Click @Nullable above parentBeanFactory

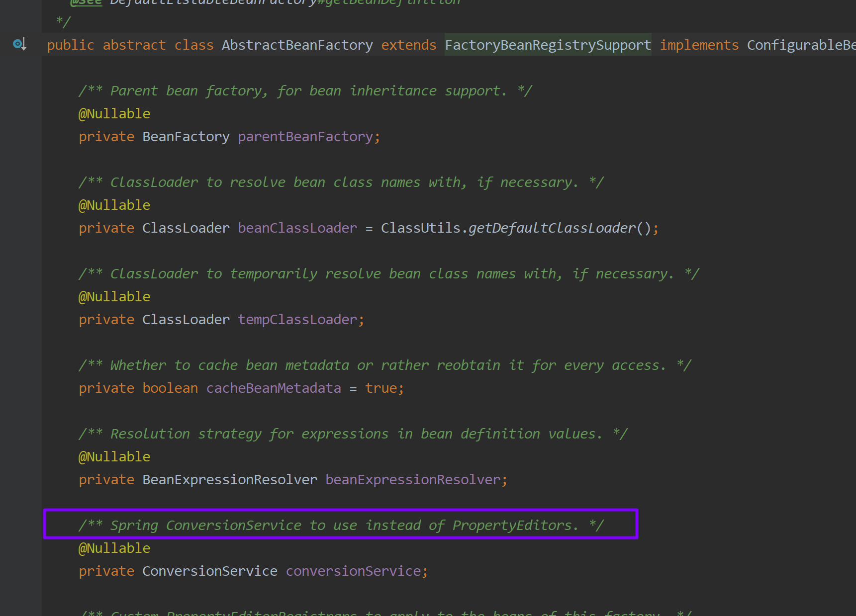114,114
